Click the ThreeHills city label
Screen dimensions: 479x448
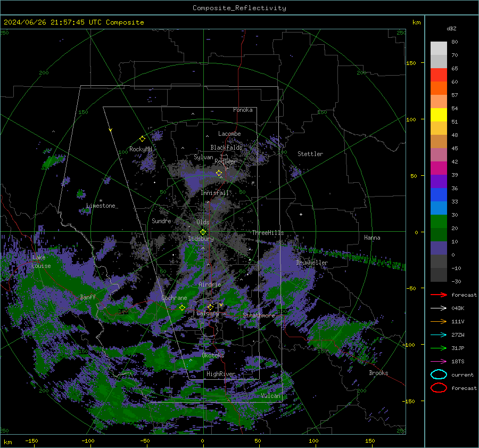[268, 233]
